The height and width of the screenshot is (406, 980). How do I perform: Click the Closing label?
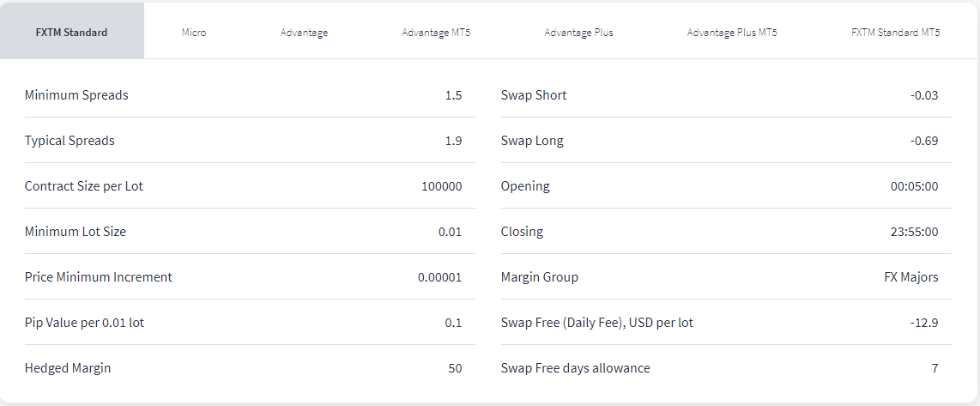click(522, 232)
